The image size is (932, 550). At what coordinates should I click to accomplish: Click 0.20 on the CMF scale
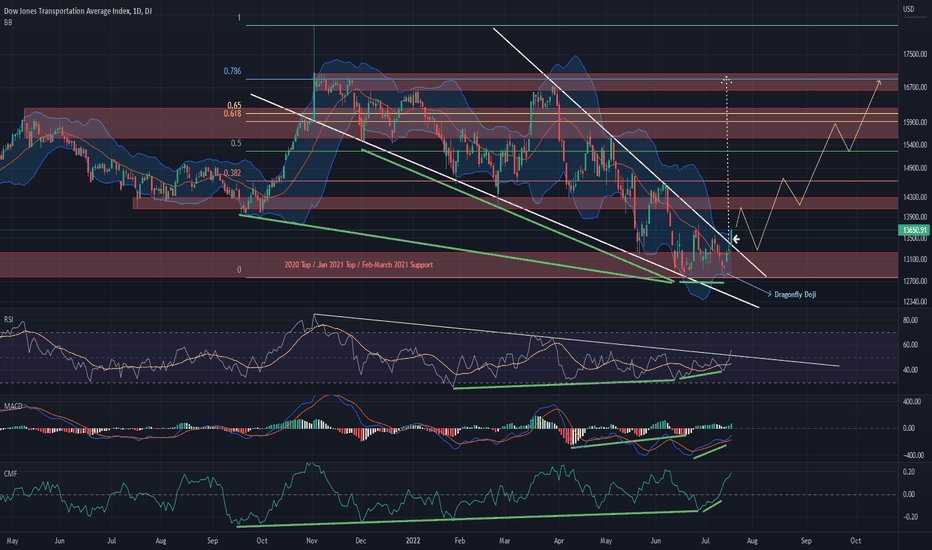pos(909,472)
